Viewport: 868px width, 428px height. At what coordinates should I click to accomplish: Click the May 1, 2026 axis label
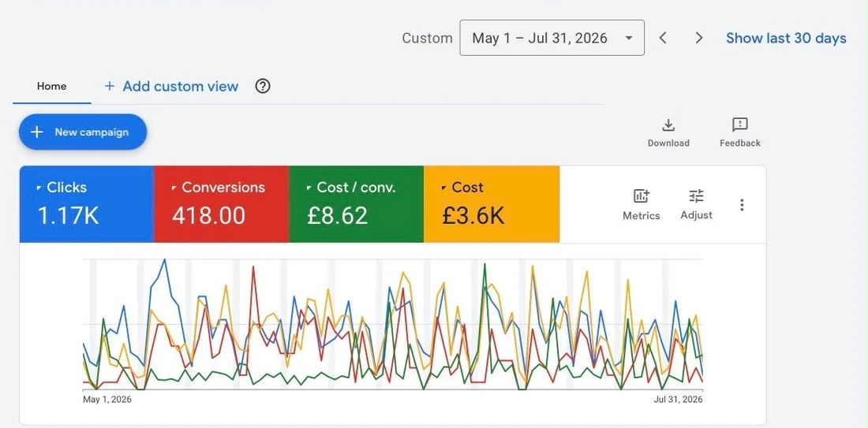[107, 400]
